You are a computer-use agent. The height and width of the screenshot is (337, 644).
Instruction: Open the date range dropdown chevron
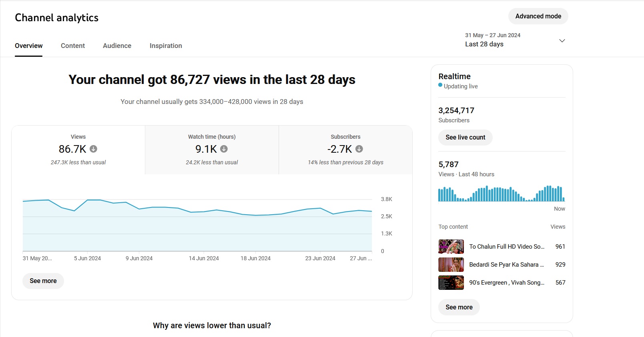[562, 41]
